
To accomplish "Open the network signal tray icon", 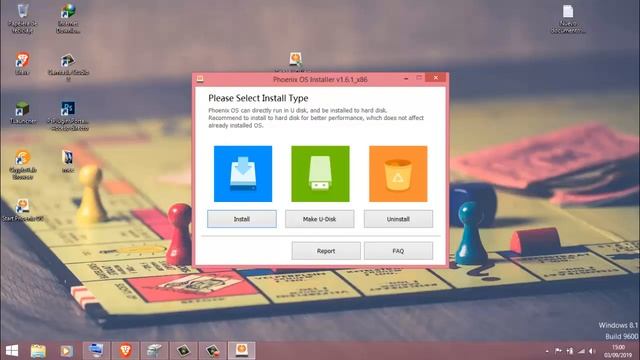I will click(x=581, y=351).
